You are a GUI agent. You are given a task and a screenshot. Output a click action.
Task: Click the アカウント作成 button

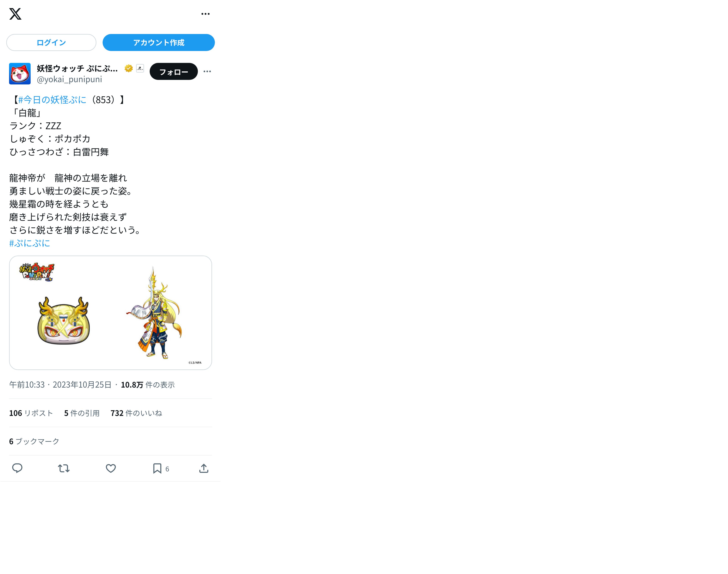click(x=158, y=43)
